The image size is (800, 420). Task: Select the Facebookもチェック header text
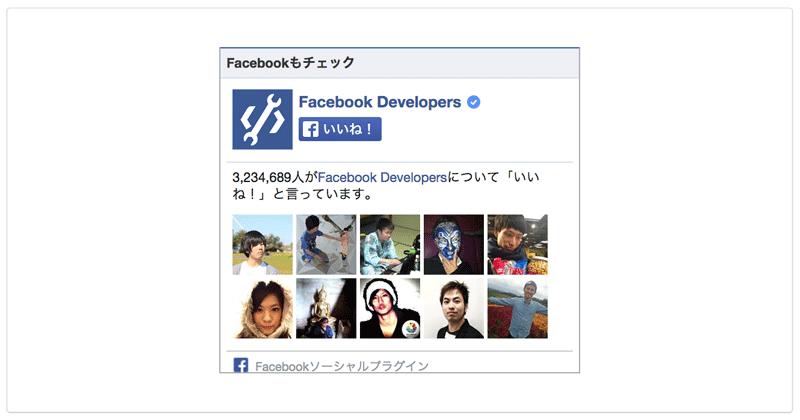click(290, 63)
